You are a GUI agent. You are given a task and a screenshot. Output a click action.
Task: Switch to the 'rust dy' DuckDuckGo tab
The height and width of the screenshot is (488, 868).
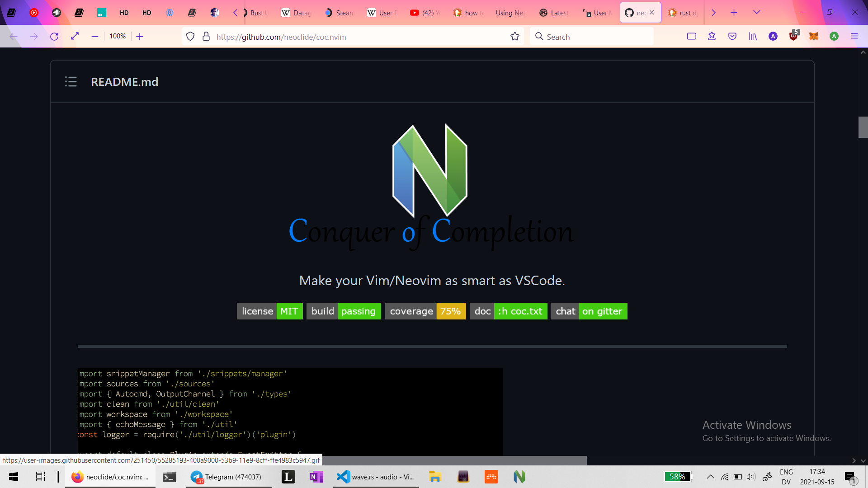coord(683,13)
